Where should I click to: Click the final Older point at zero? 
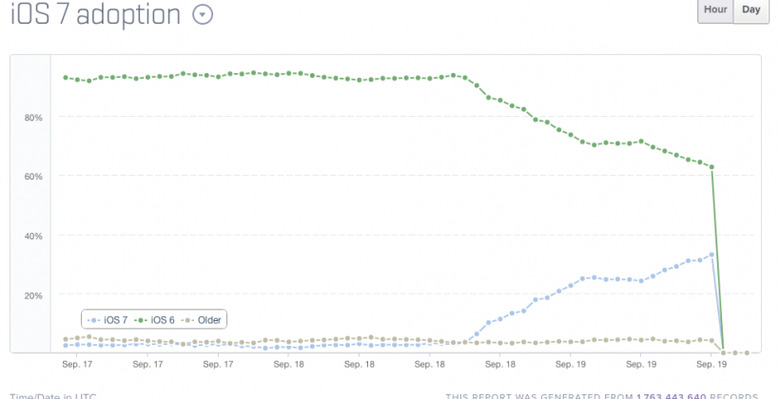[747, 353]
